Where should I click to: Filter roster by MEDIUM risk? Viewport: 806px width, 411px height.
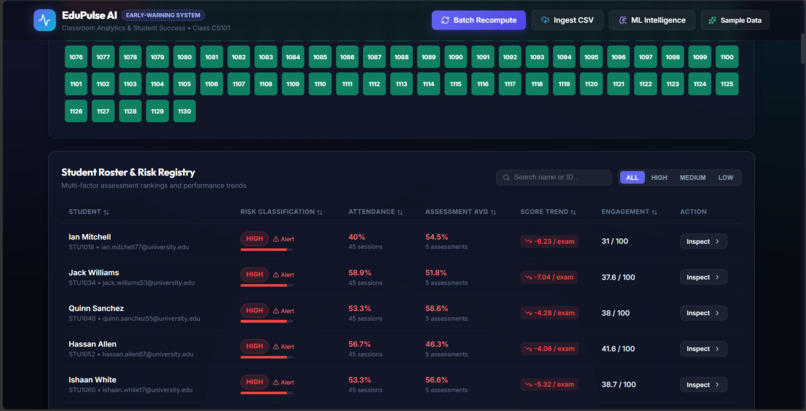point(692,177)
